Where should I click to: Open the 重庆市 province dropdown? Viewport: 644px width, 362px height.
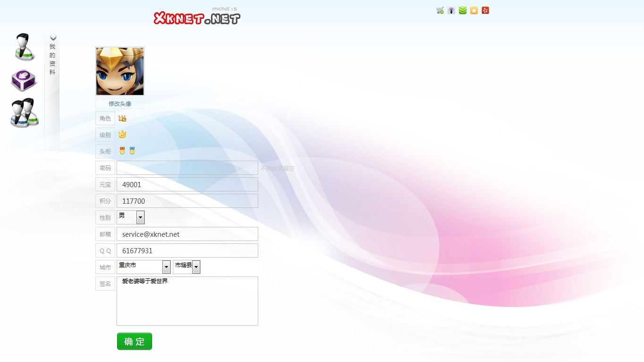click(166, 267)
